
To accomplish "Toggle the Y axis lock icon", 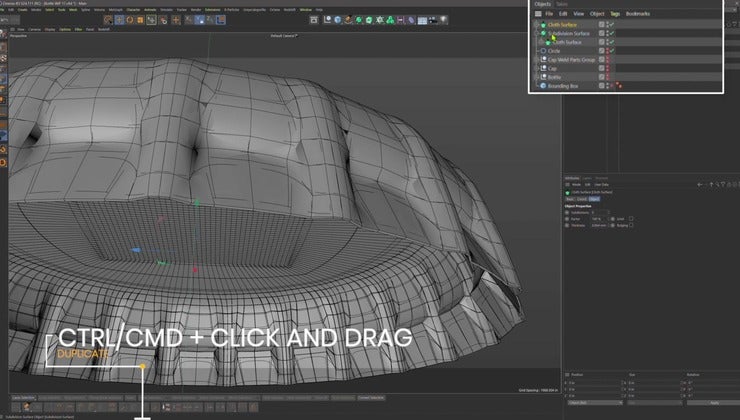I will 199,20.
